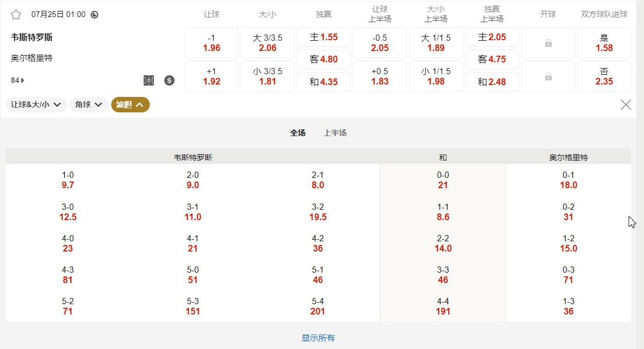Choose away score 0-3 at 71
Viewport: 644px width, 349px height.
coord(568,275)
